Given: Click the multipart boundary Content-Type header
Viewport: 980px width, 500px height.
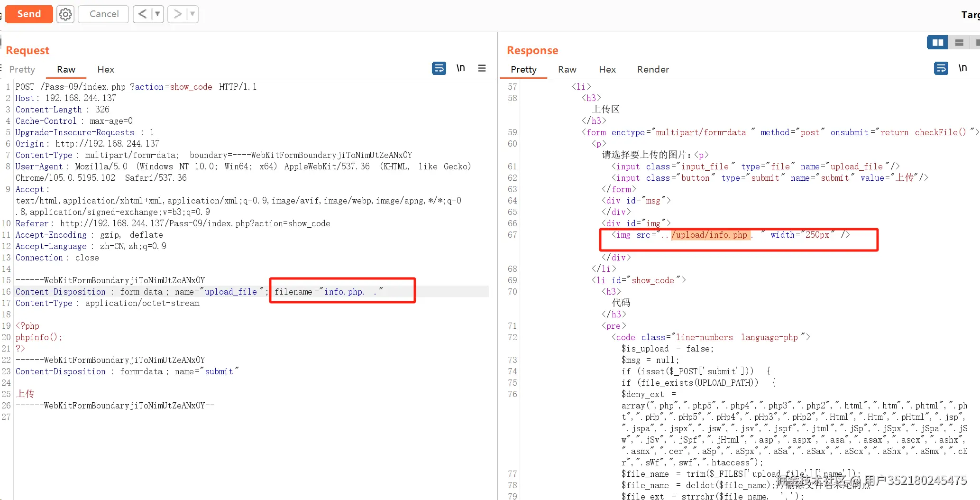Looking at the screenshot, I should [214, 155].
